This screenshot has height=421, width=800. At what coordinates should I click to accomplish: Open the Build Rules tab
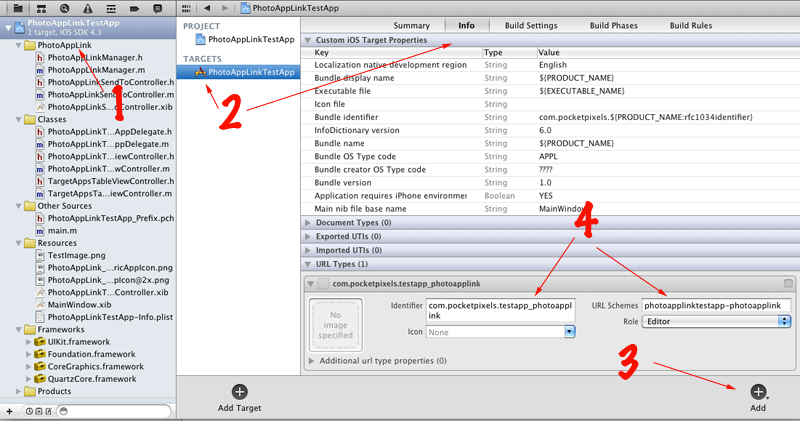691,26
